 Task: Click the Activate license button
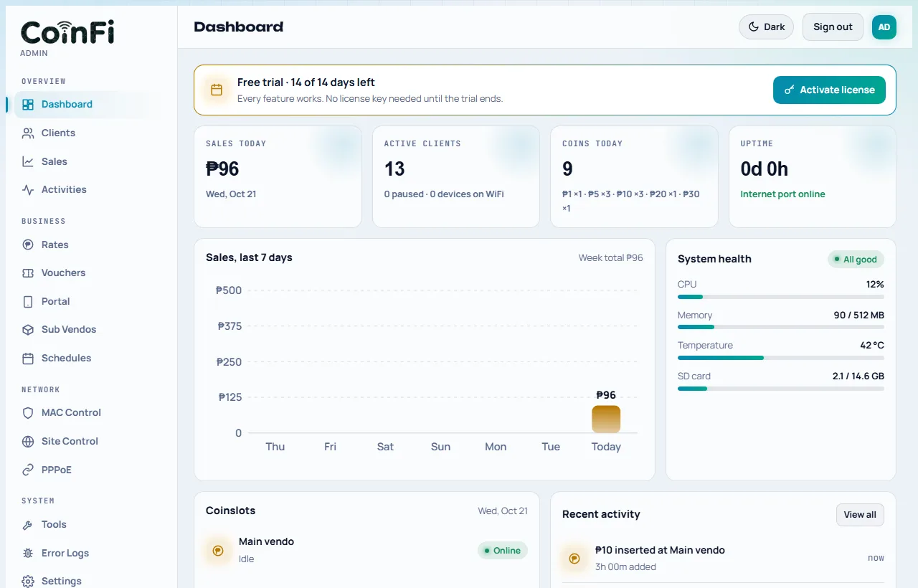coord(829,90)
